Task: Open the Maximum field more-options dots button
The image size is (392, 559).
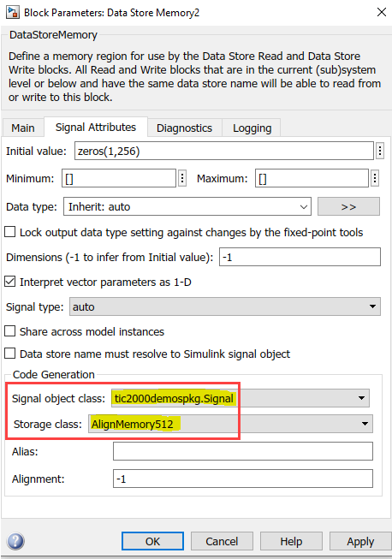Action: [374, 177]
